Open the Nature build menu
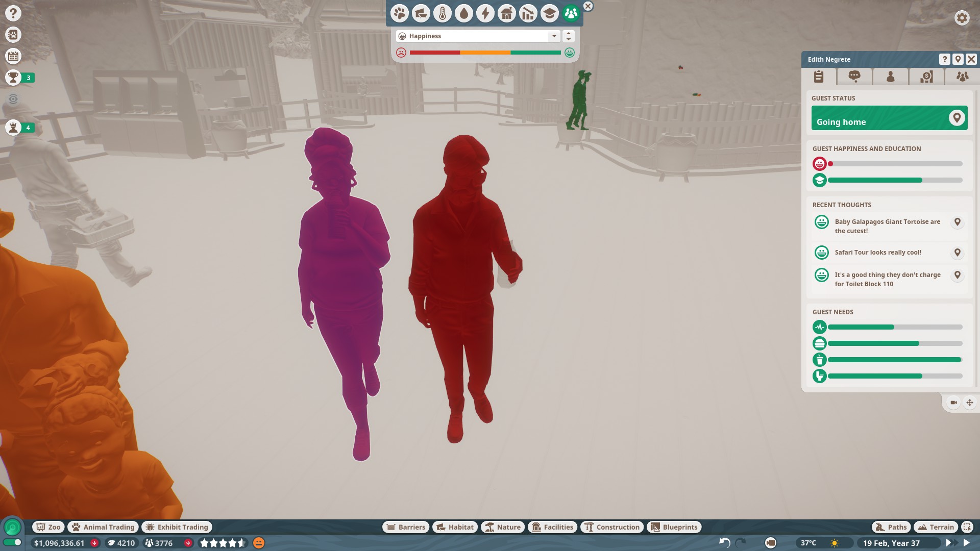Screen dimensions: 980x551 [x=503, y=527]
